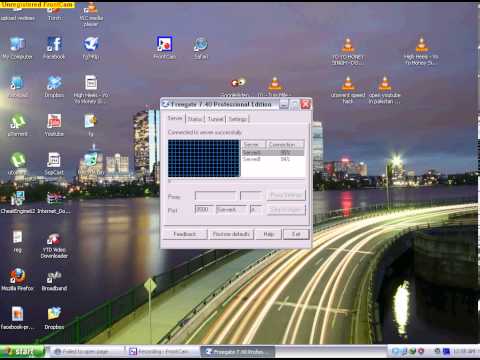This screenshot has width=480, height=360.
Task: Open the Windows Start button
Action: [x=22, y=351]
